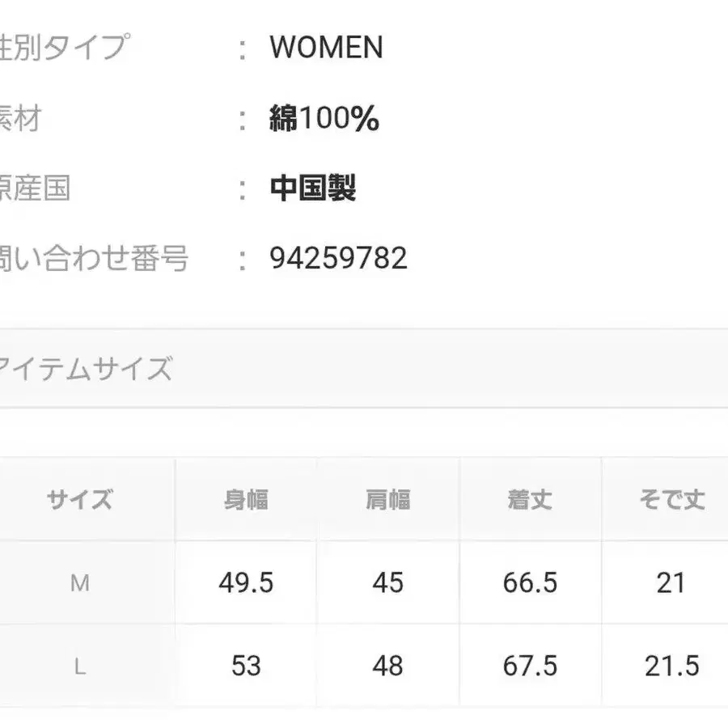Click the L size row label
This screenshot has width=728, height=728.
coord(79,667)
